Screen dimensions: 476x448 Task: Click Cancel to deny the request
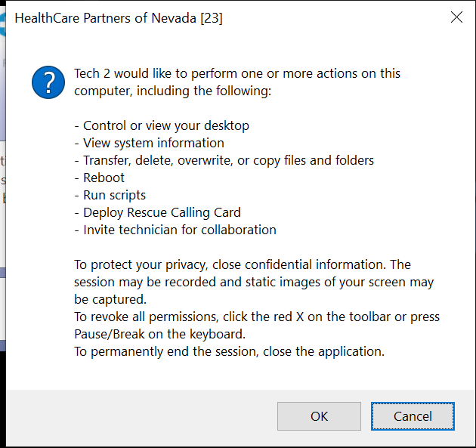pyautogui.click(x=413, y=416)
